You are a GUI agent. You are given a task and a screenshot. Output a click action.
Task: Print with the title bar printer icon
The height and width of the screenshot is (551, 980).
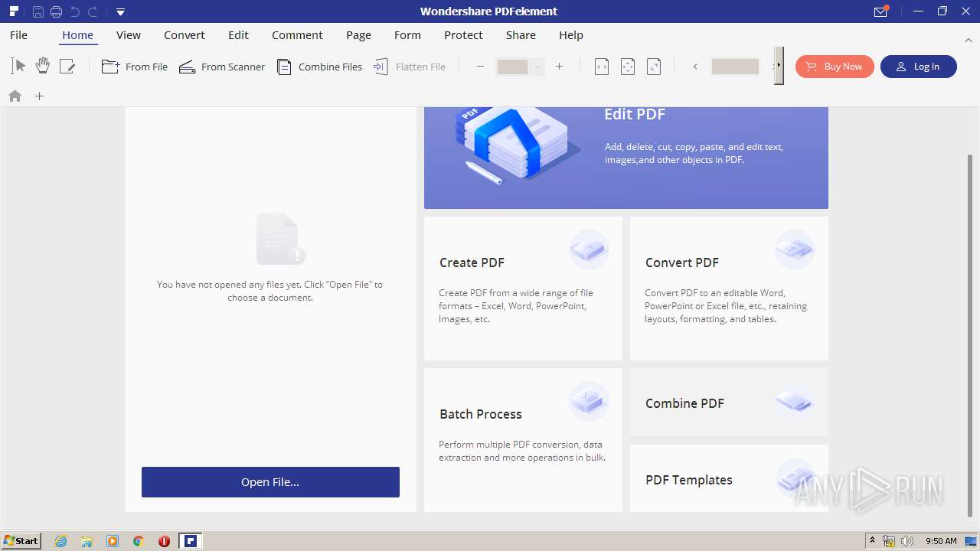pos(56,11)
